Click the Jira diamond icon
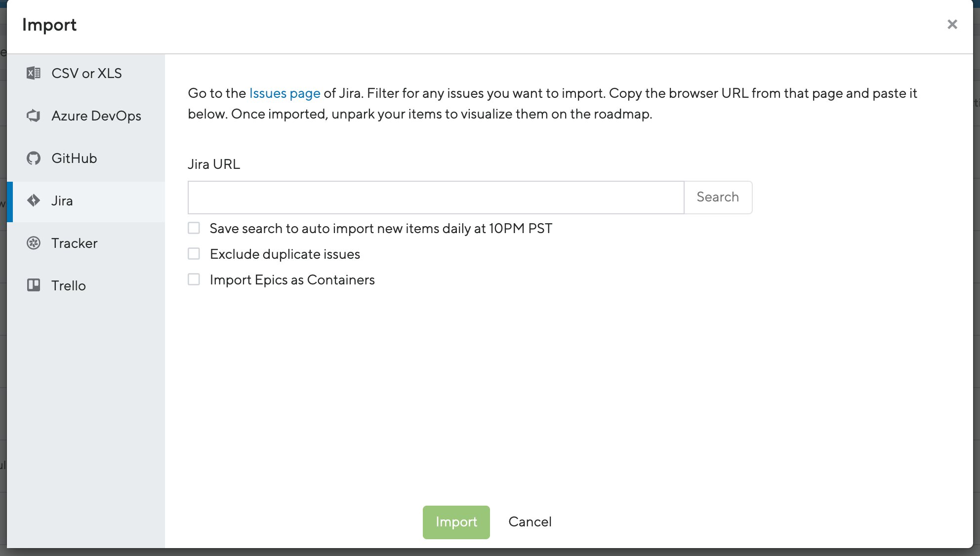980x556 pixels. click(x=34, y=200)
